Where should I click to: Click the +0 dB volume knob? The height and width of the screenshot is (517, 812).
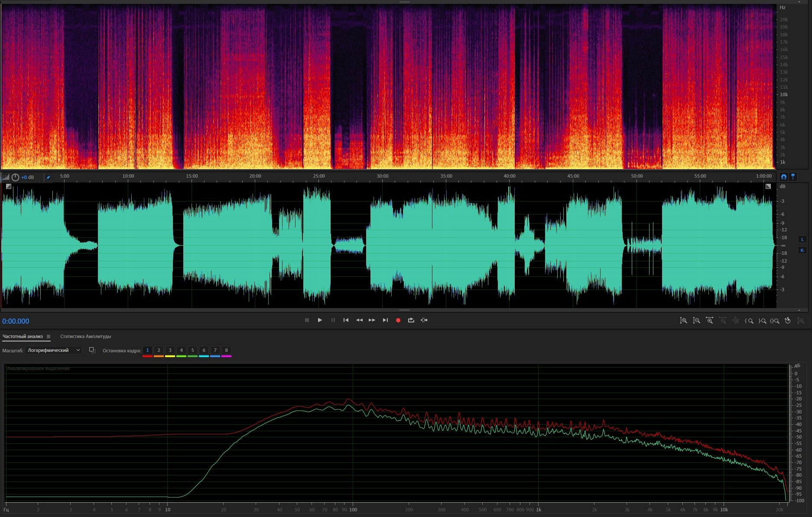click(x=16, y=177)
